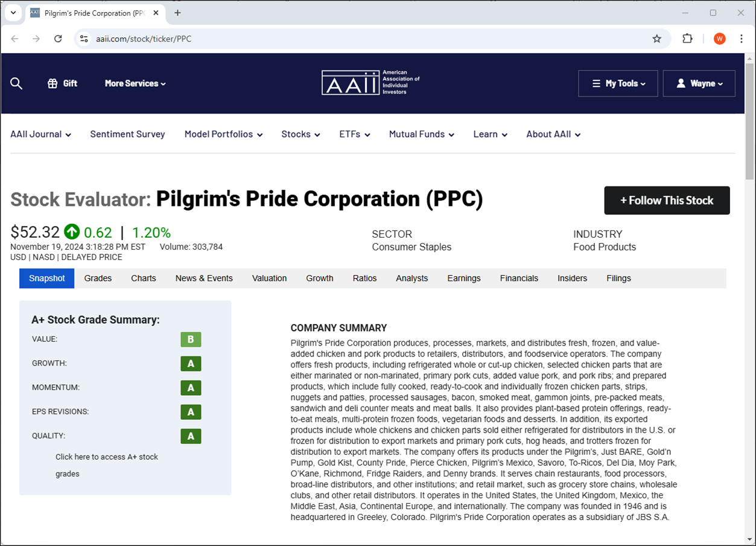Click the Growth grade A badge
The width and height of the screenshot is (756, 546).
pyautogui.click(x=191, y=364)
